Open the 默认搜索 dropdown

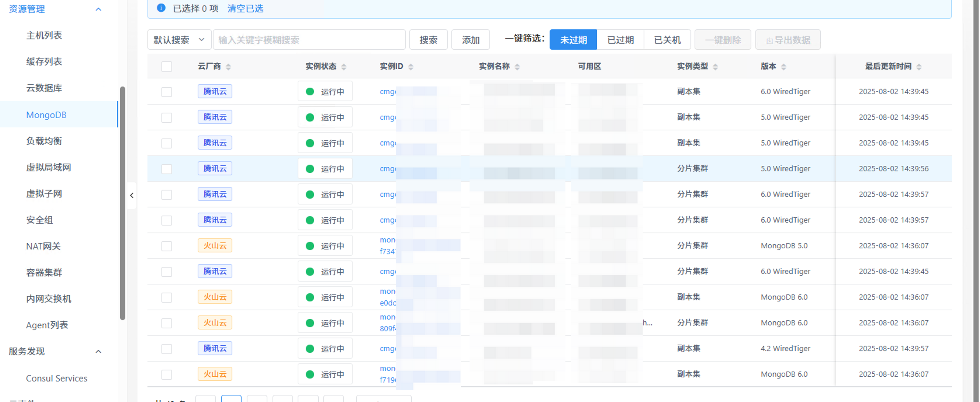pos(179,39)
